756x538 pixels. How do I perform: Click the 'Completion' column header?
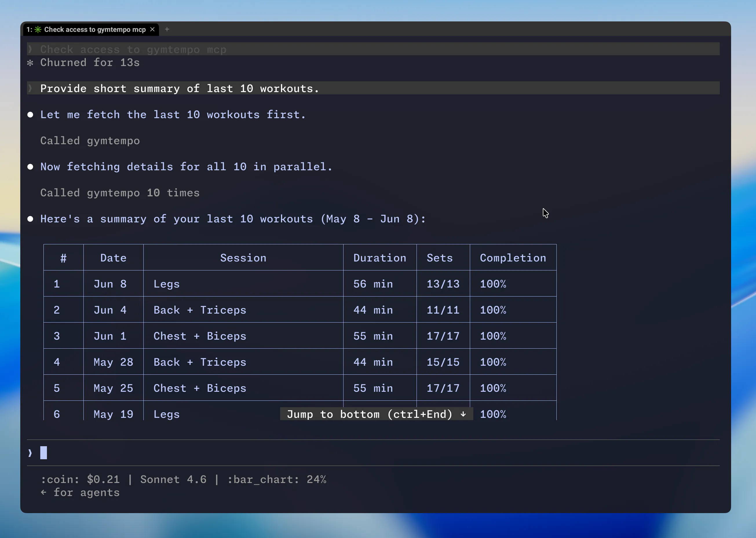point(513,258)
